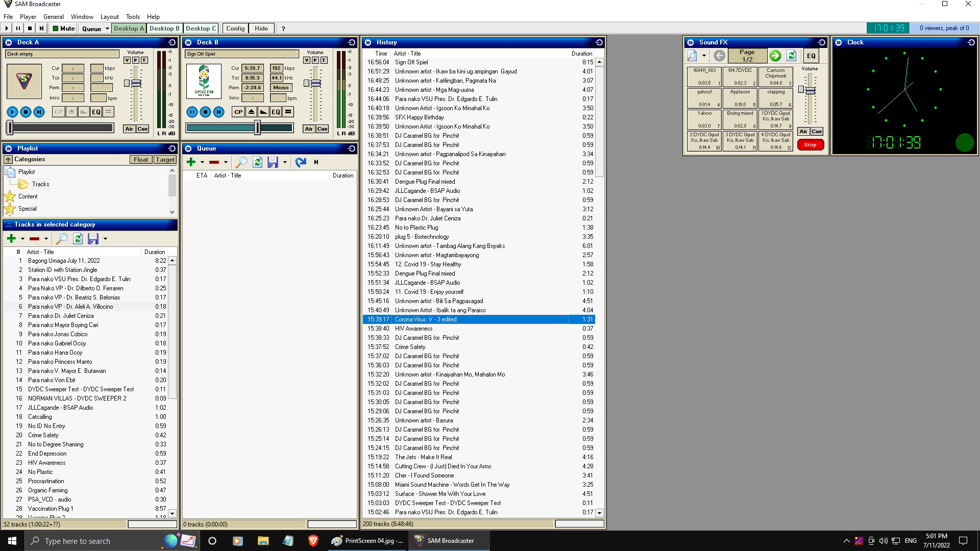Click the green add button in Tracks toolbar
Image resolution: width=980 pixels, height=551 pixels.
[11, 238]
